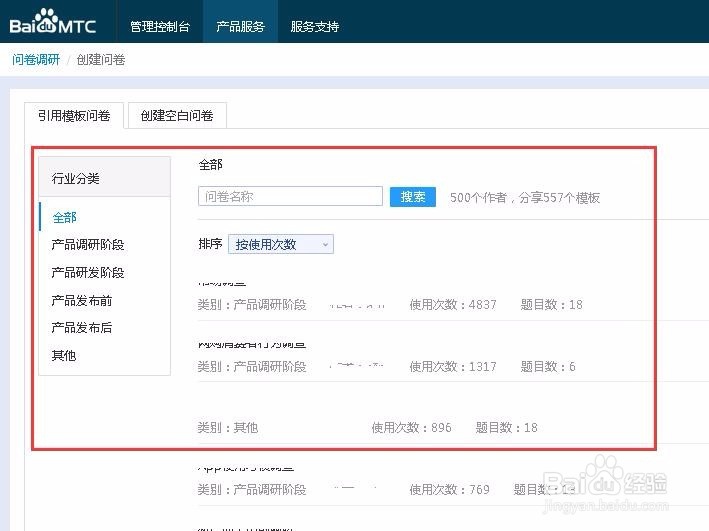Click the text 使用次数：896
The width and height of the screenshot is (709, 531).
[411, 427]
